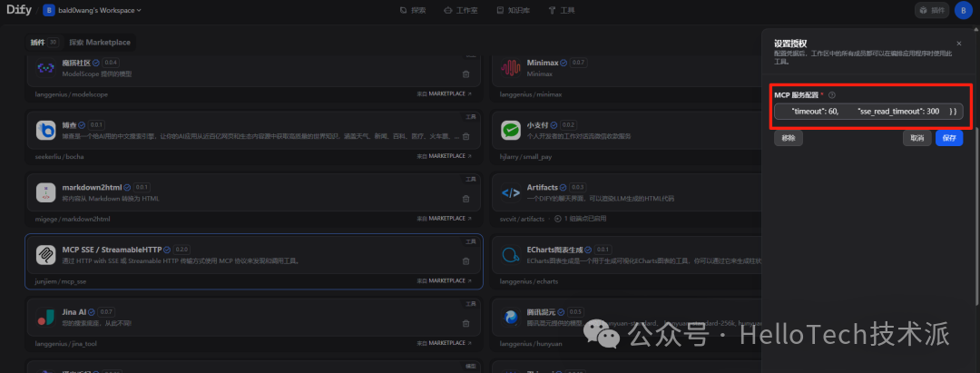The height and width of the screenshot is (373, 980).
Task: Open the 工具 nav tab
Action: click(x=562, y=10)
